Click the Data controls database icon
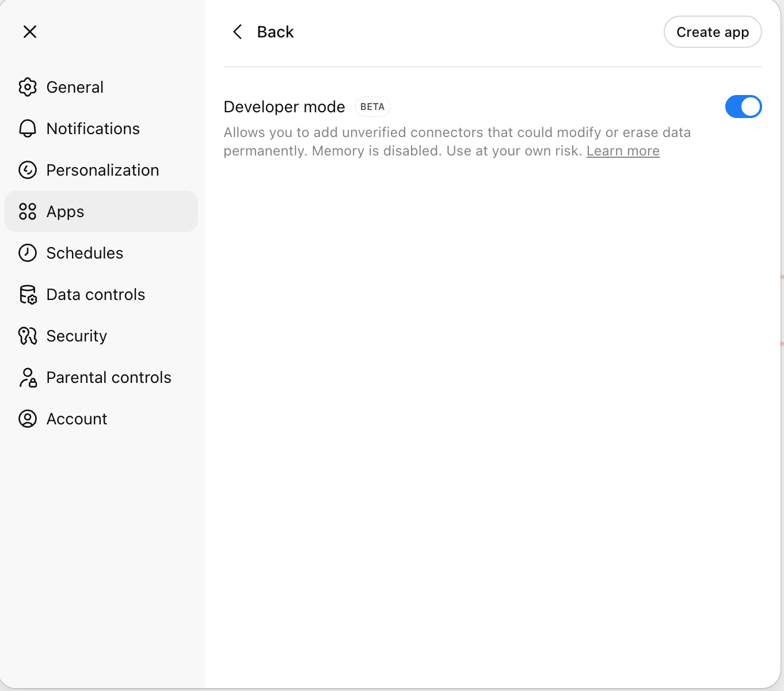 pyautogui.click(x=27, y=294)
